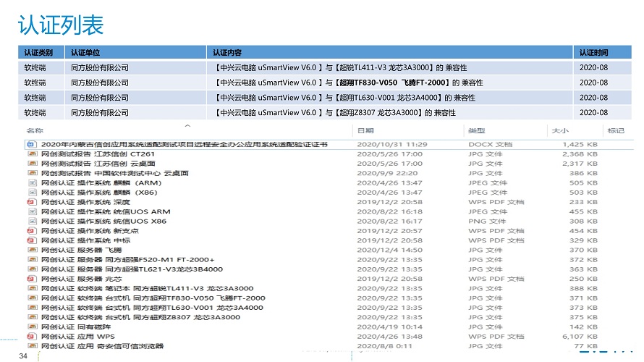Select file name 网创认证 操作系统 深度
Image resolution: width=644 pixels, height=362 pixels.
85,202
